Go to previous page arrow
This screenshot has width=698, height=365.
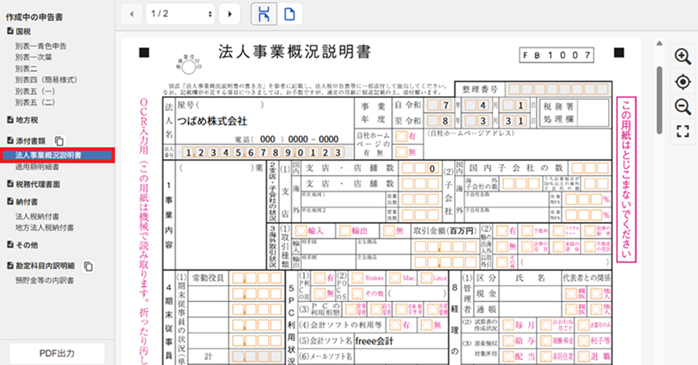pos(131,14)
